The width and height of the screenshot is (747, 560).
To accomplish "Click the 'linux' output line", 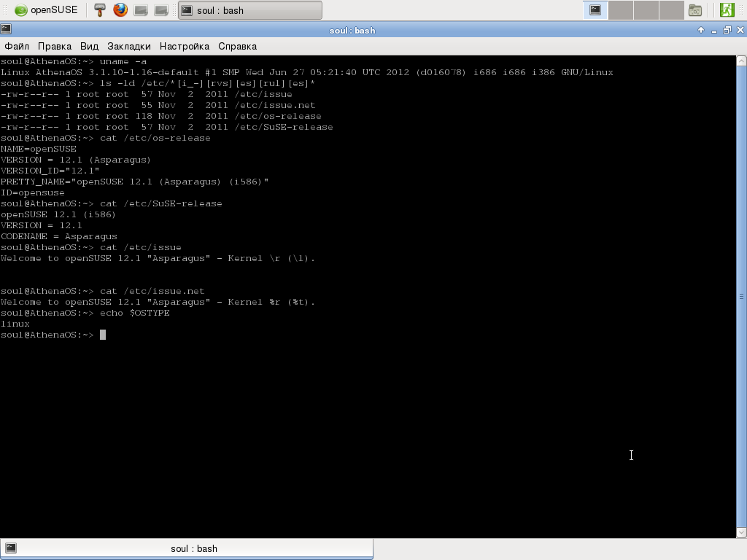I will tap(15, 324).
